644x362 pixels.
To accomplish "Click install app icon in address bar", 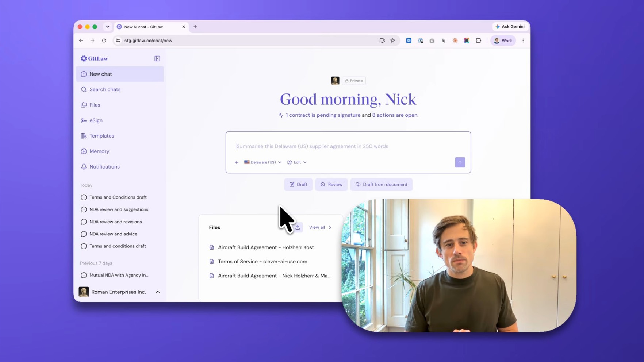I will pyautogui.click(x=382, y=41).
